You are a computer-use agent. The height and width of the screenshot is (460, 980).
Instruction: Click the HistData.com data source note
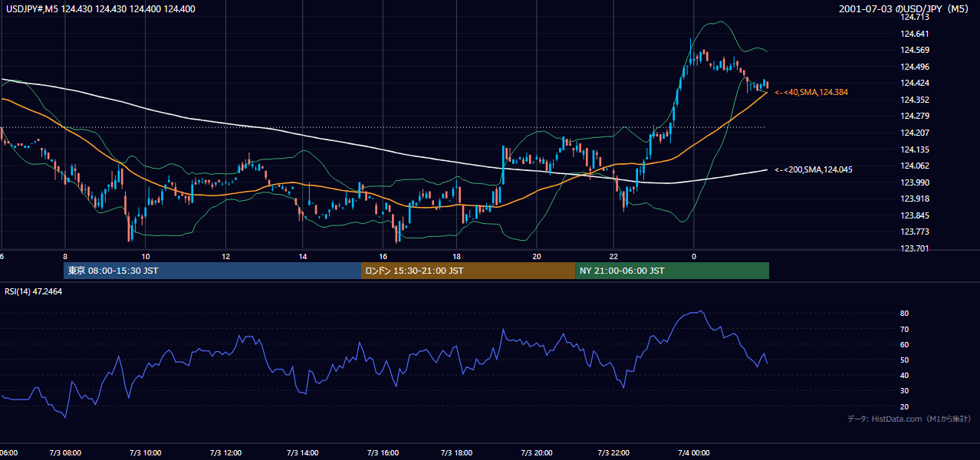pyautogui.click(x=909, y=419)
